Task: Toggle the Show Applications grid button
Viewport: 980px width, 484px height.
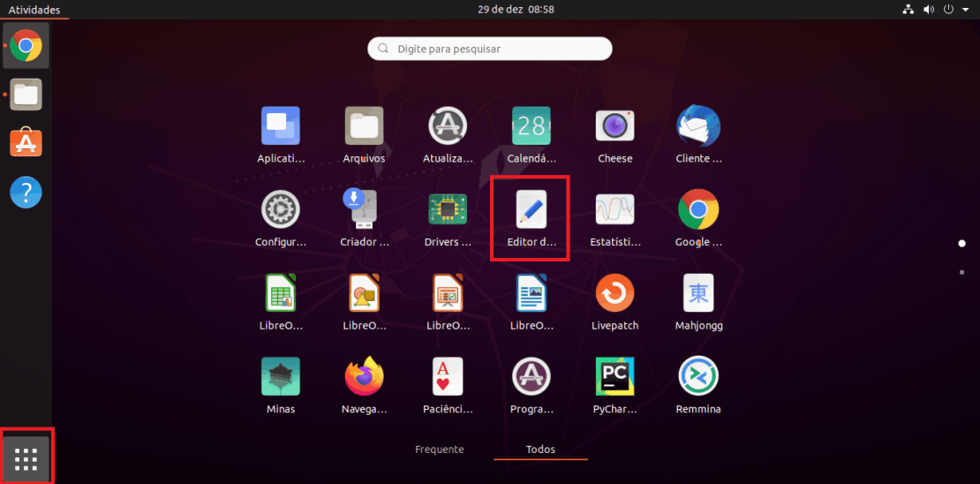Action: point(26,459)
